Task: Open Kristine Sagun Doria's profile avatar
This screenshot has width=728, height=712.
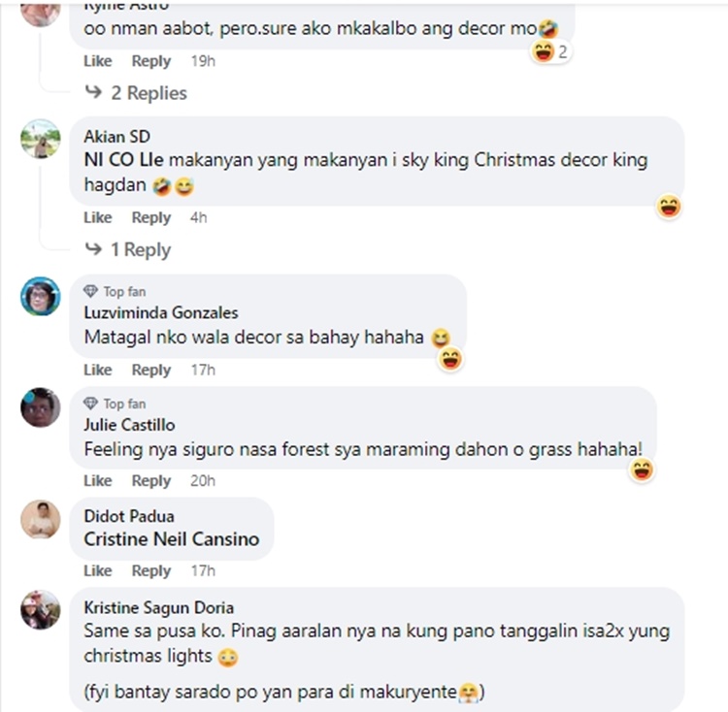Action: click(41, 609)
